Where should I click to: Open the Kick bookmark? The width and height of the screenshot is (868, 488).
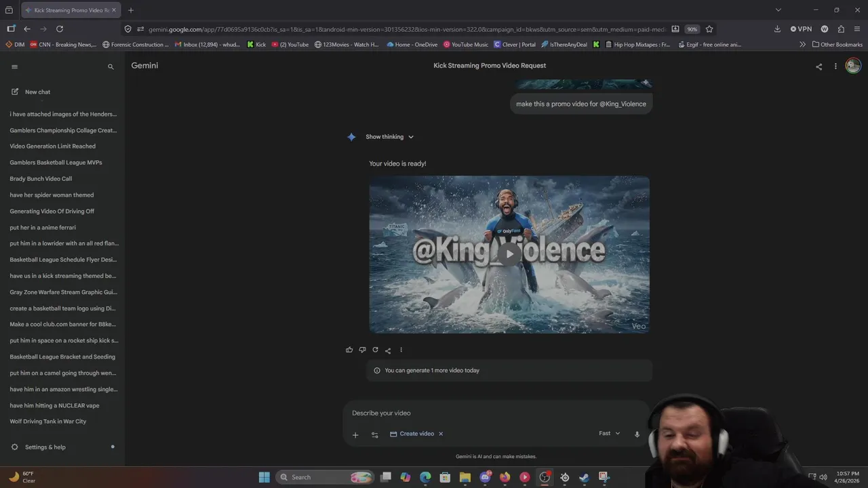click(x=256, y=45)
